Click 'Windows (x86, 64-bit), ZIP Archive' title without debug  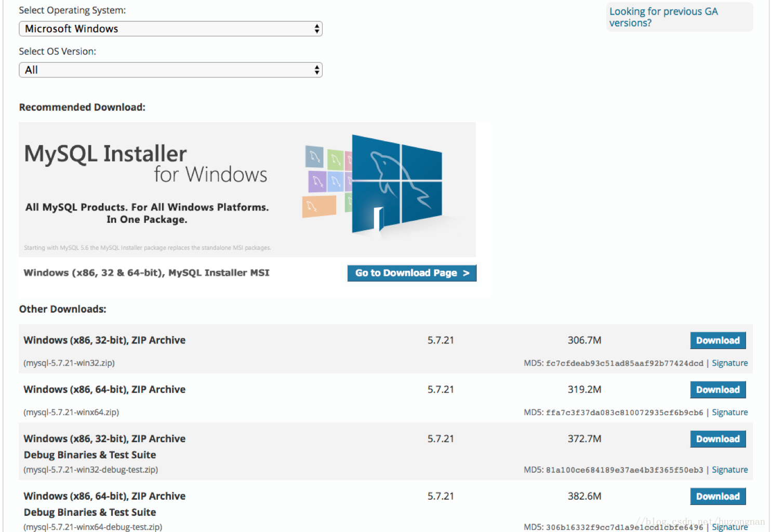click(104, 390)
